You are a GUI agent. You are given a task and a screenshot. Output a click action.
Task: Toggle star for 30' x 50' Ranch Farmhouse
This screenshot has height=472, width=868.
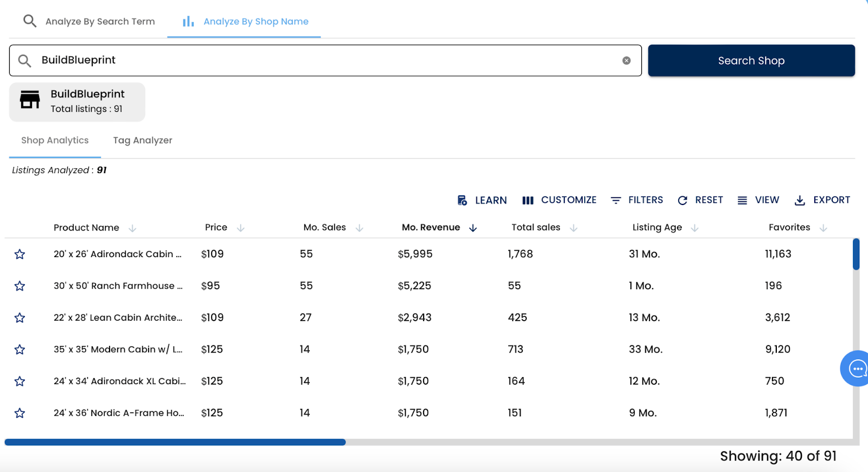click(x=20, y=286)
